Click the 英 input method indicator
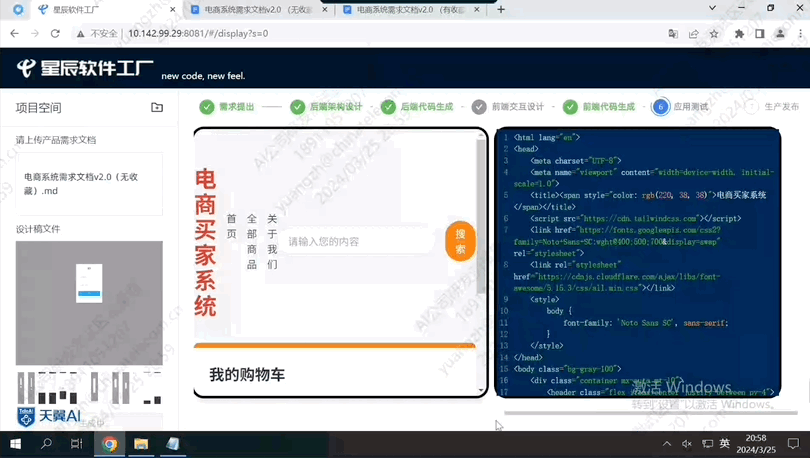 725,444
